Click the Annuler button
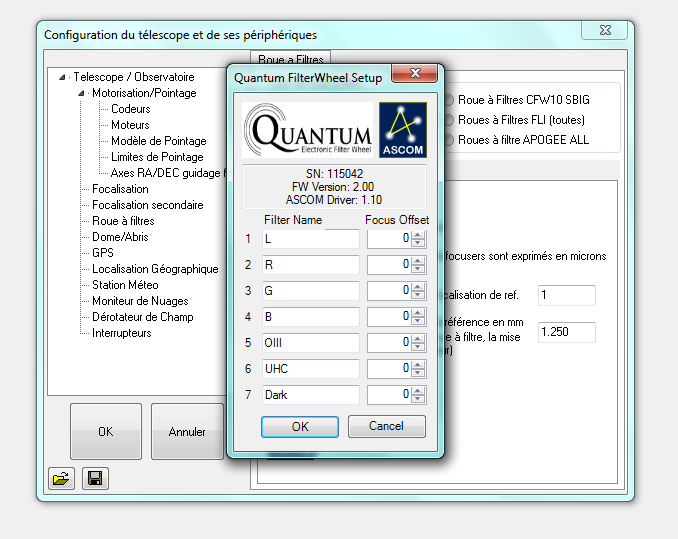 [x=187, y=432]
